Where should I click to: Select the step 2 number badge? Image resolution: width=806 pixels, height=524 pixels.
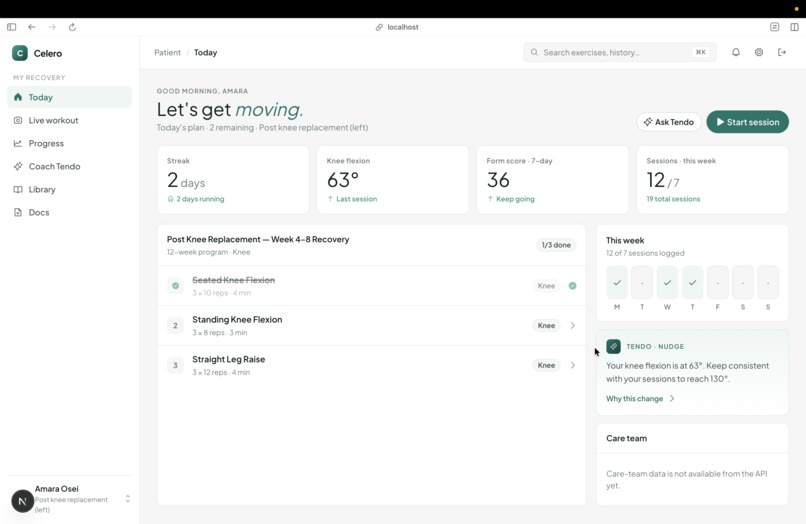[x=175, y=326]
